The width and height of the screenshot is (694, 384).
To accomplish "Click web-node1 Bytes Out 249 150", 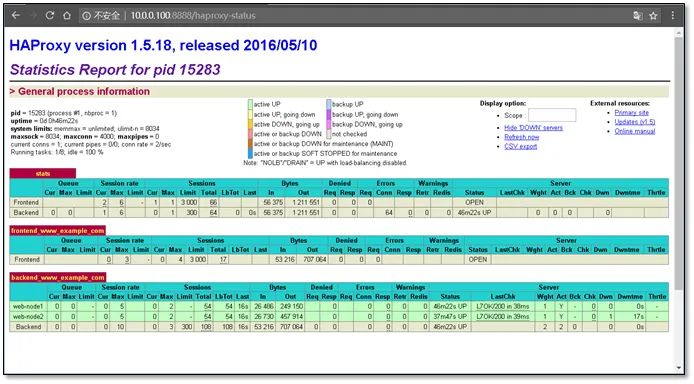I will pyautogui.click(x=291, y=306).
